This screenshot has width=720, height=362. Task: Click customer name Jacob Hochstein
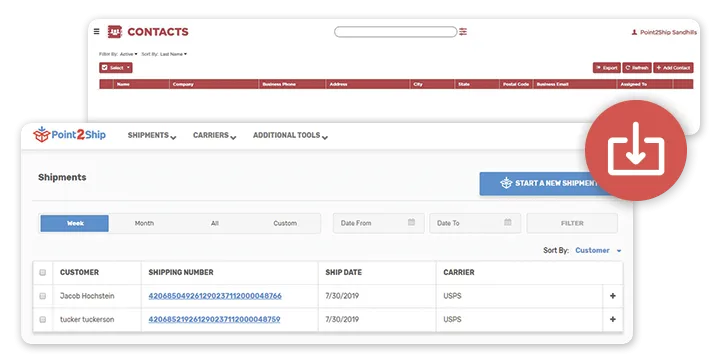click(87, 296)
